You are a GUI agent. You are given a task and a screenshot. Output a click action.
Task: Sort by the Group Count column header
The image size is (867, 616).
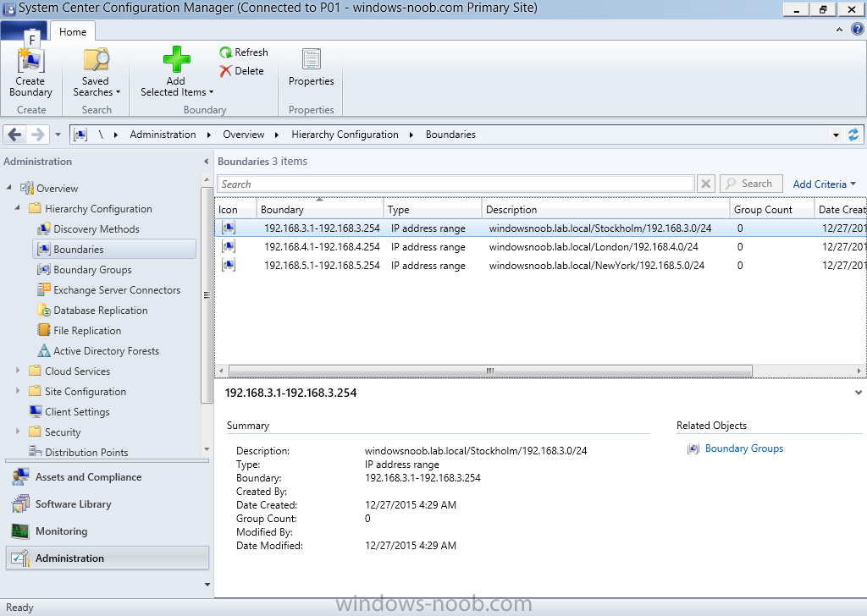coord(771,209)
